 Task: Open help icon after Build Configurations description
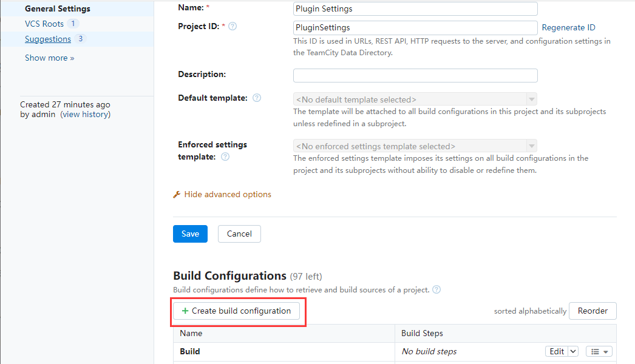pos(436,290)
